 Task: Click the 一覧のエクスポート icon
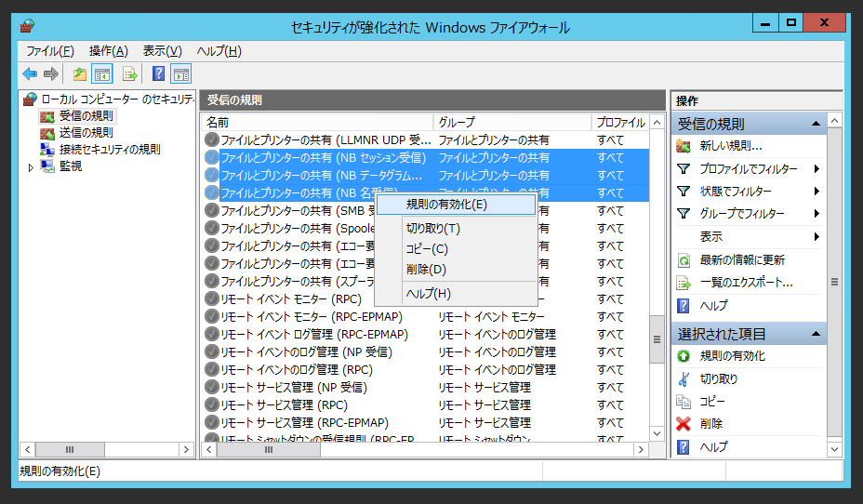point(684,283)
